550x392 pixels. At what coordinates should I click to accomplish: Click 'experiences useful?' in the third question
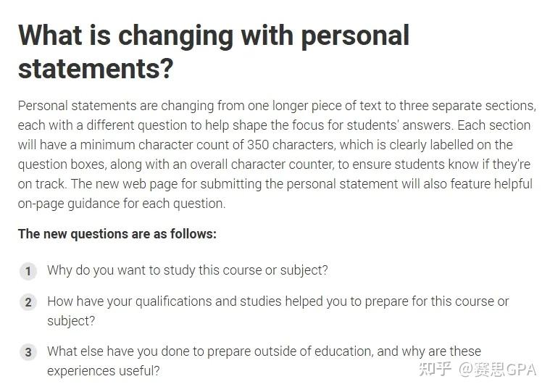tap(103, 371)
